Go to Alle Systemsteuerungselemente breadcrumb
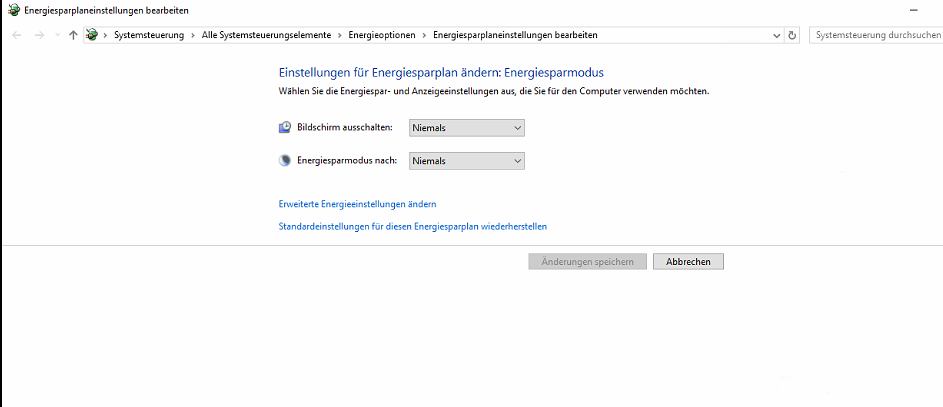 266,35
